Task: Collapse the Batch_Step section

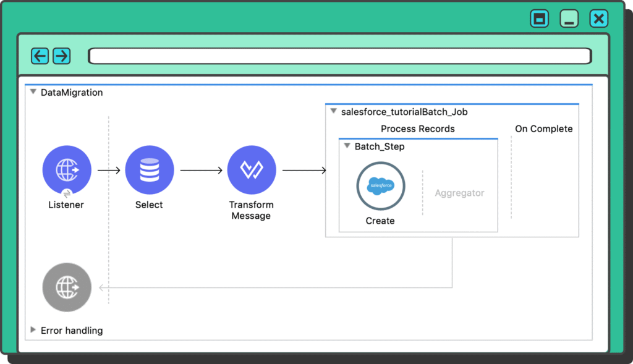Action: (346, 146)
